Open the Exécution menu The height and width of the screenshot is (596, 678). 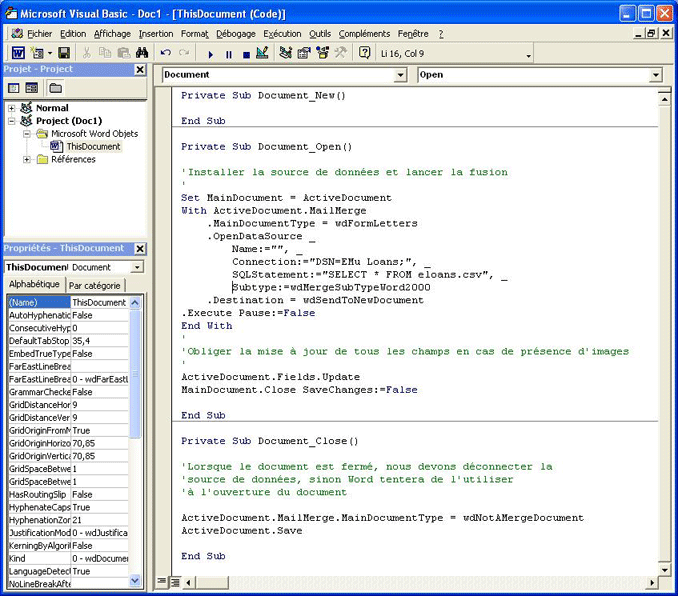point(282,34)
